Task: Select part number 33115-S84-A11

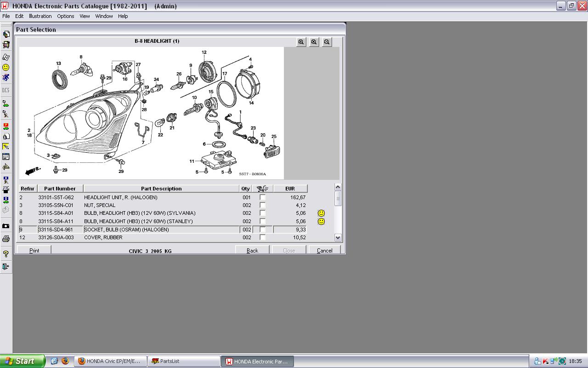Action: point(56,221)
